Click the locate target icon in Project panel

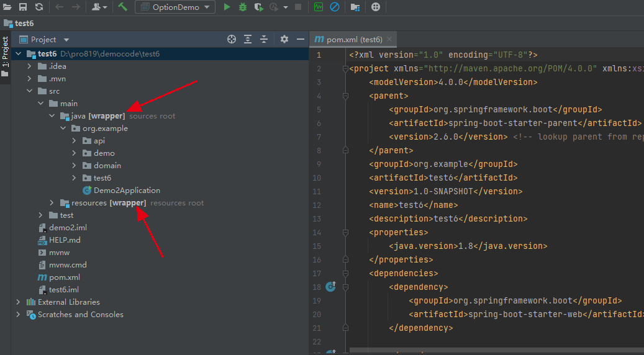coord(232,39)
